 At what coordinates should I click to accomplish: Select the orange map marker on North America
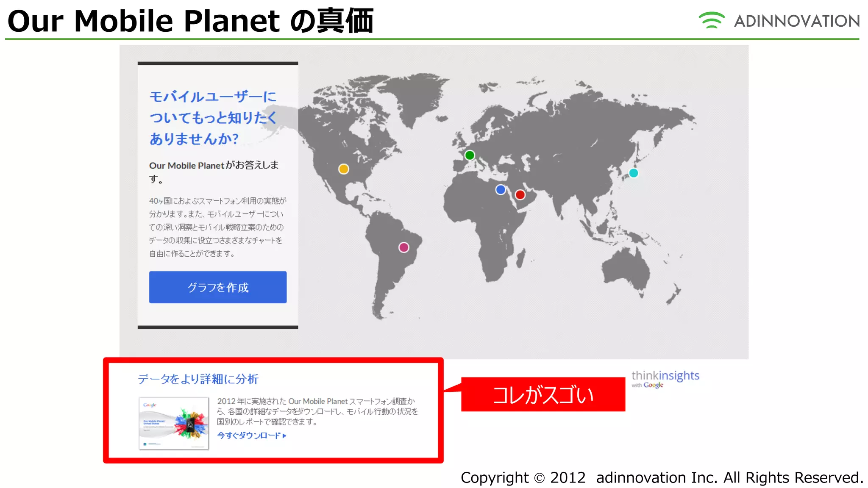(x=344, y=169)
